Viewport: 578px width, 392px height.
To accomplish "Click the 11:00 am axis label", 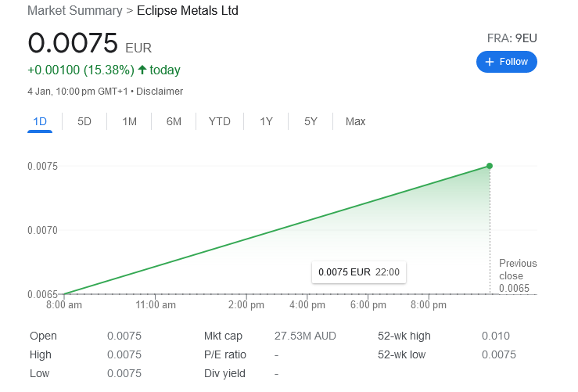I will 156,305.
